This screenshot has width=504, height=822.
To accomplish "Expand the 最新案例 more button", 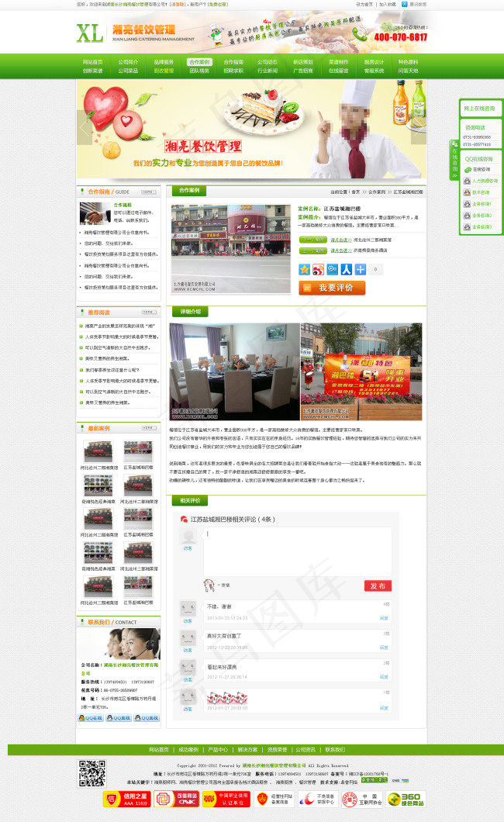I will tap(154, 428).
